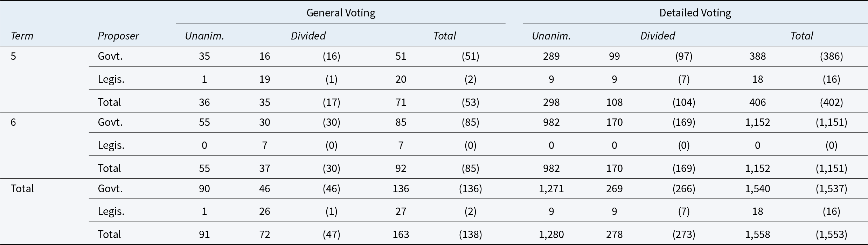The height and width of the screenshot is (245, 868).
Task: Click Unanim. header under General Voting
Action: tap(204, 36)
